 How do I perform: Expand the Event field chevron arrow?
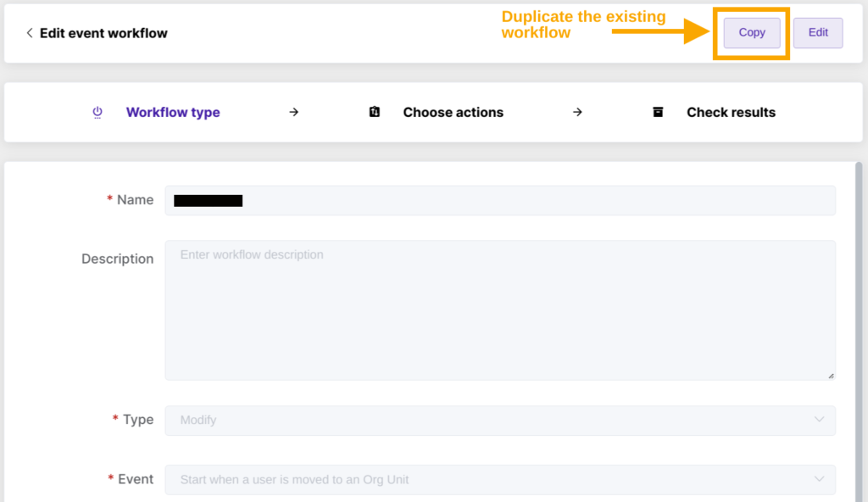pos(820,479)
